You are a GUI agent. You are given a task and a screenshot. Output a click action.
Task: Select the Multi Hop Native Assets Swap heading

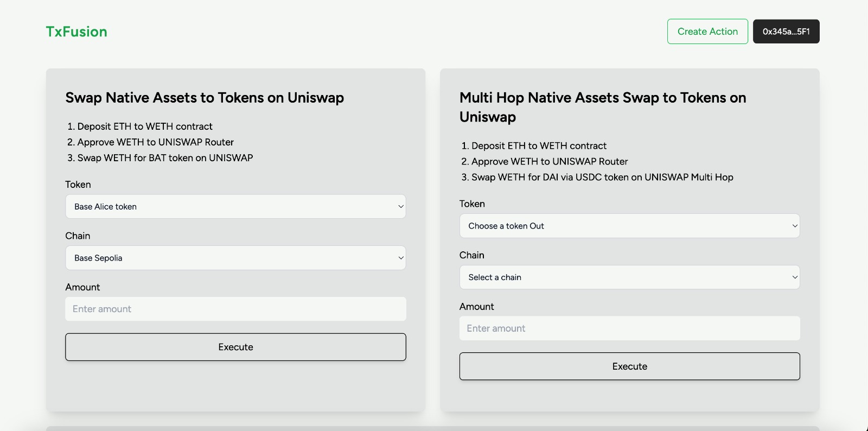[x=603, y=107]
